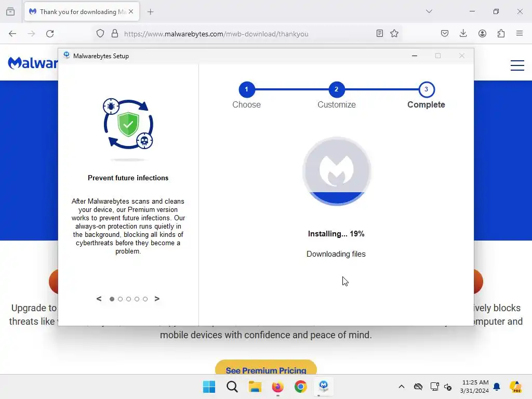Go to previous slide arrow
Viewport: 532px width, 399px height.
pos(99,299)
